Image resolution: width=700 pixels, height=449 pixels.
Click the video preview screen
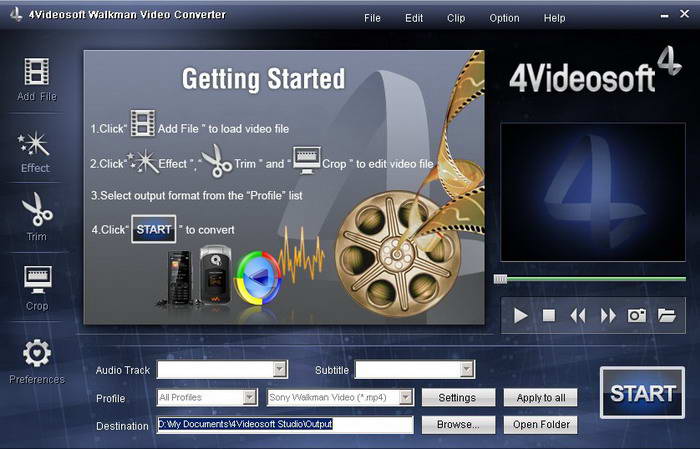pos(593,192)
